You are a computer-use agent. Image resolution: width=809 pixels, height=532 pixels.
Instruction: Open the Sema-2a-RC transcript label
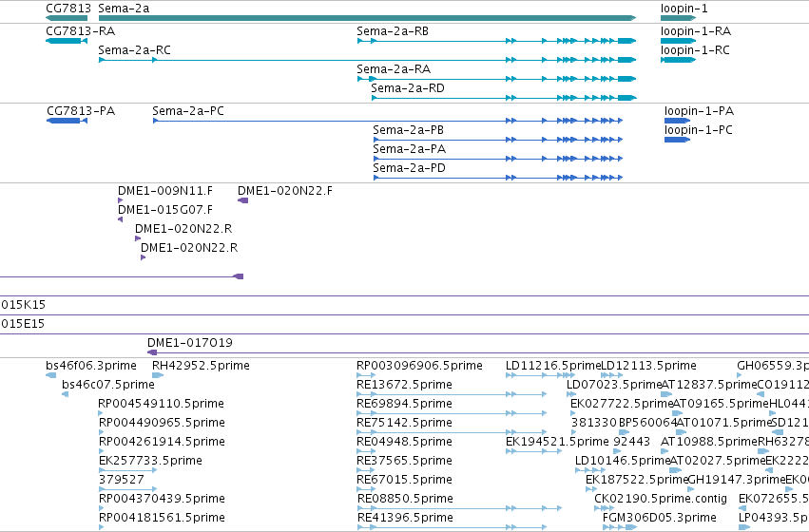[134, 50]
